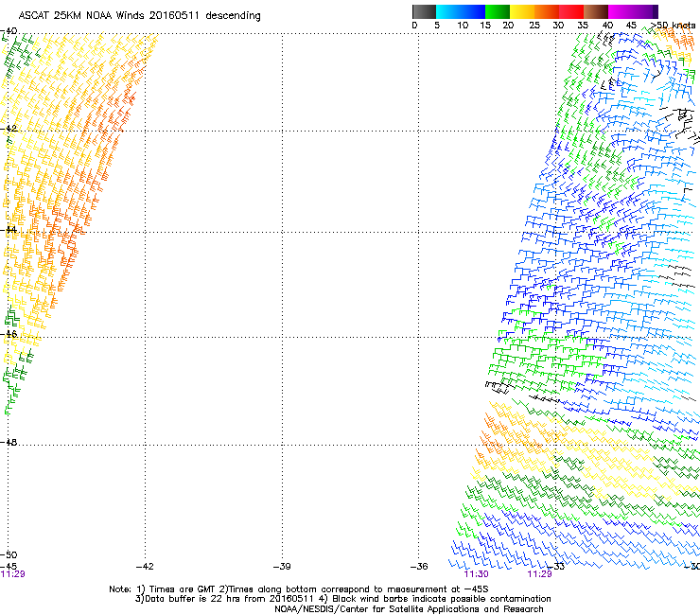Select the latitude axis label '-50'
The height and width of the screenshot is (615, 700).
(9, 554)
